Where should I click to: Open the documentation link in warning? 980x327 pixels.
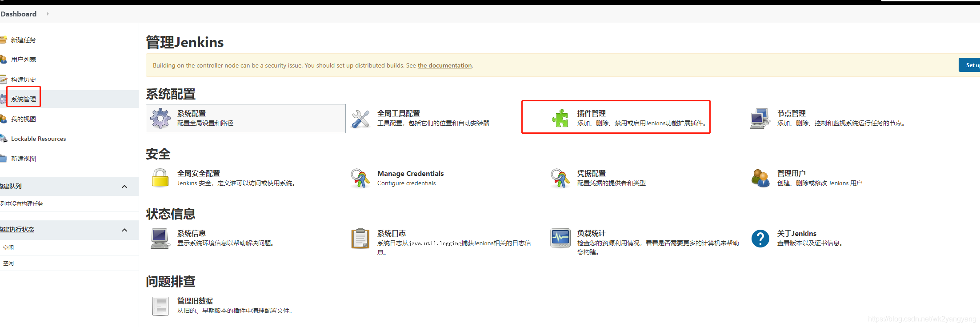(444, 65)
